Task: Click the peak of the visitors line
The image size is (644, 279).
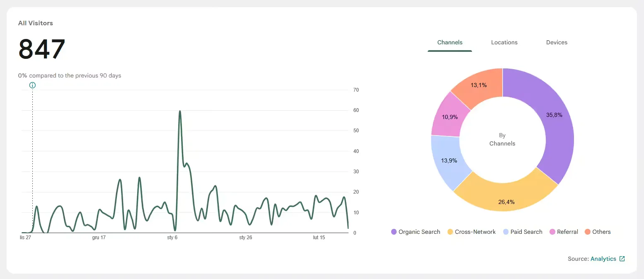Action: (180, 111)
